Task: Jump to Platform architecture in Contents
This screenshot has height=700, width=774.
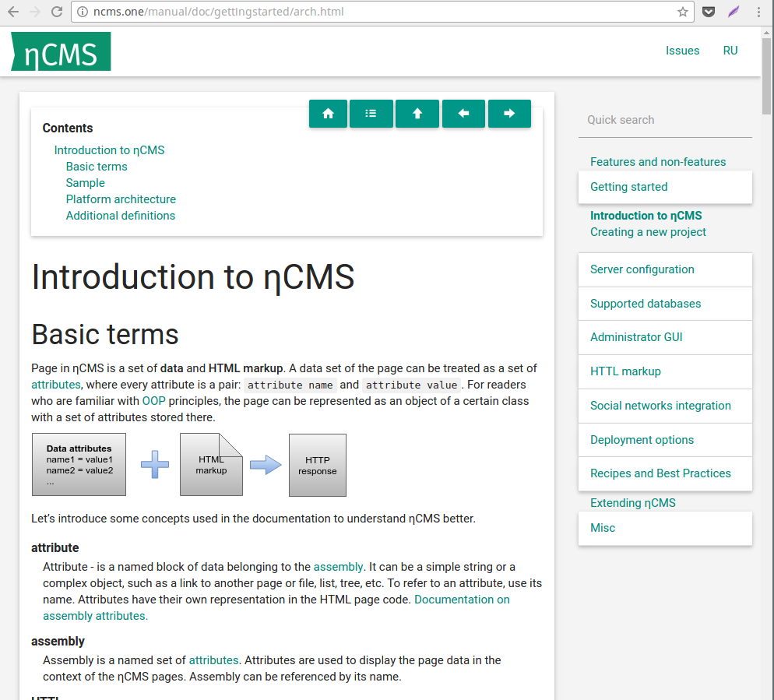Action: pyautogui.click(x=121, y=199)
